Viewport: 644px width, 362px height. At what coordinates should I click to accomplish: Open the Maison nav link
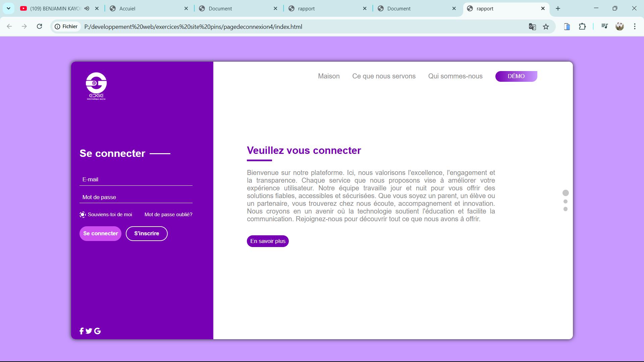[329, 76]
